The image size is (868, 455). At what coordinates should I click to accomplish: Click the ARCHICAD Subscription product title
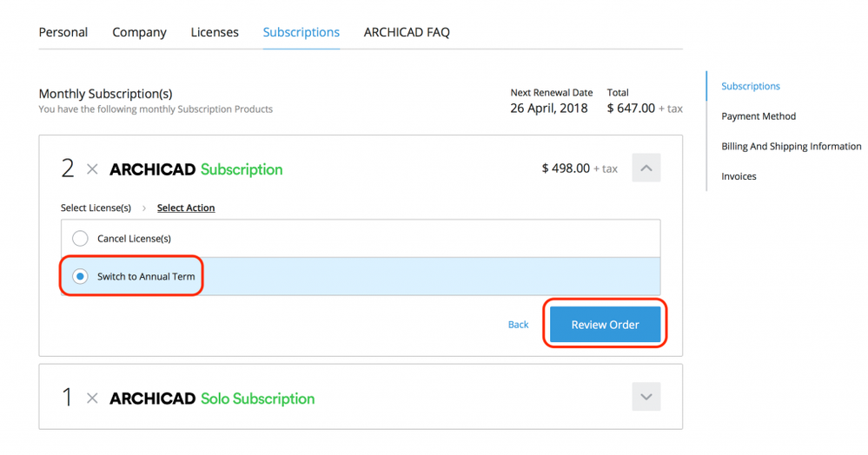195,169
